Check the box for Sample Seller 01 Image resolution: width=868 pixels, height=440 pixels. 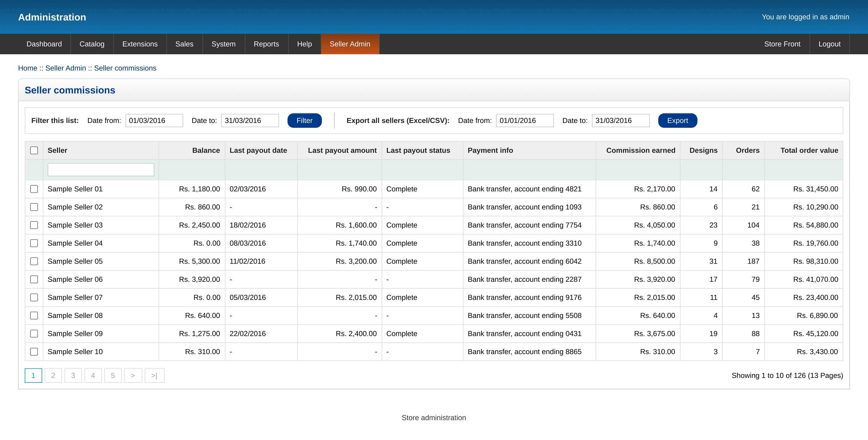tap(34, 189)
